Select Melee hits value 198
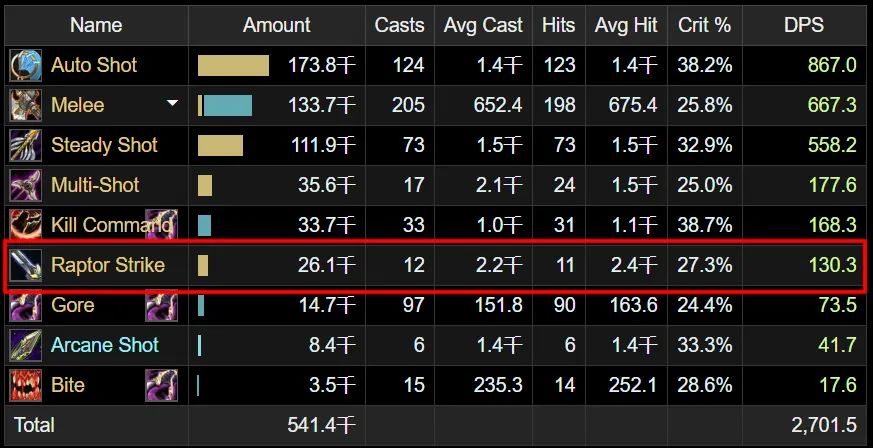Viewport: 873px width, 448px height. coord(560,105)
